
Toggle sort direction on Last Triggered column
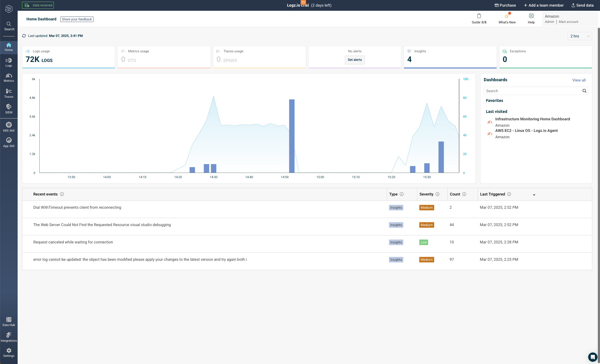coord(534,195)
